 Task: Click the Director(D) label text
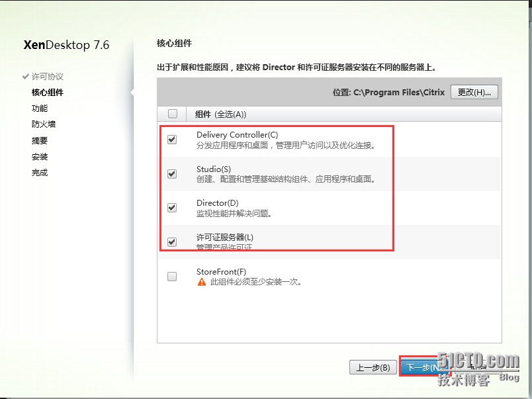[x=218, y=203]
